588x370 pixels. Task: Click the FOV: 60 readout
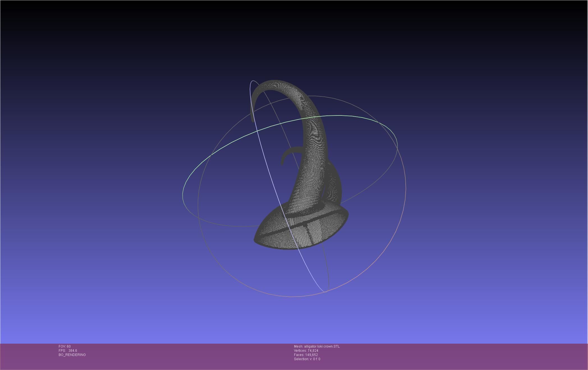[x=65, y=346]
